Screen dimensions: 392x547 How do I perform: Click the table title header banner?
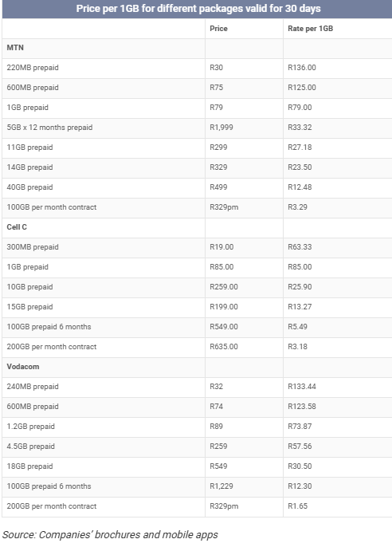(x=197, y=9)
